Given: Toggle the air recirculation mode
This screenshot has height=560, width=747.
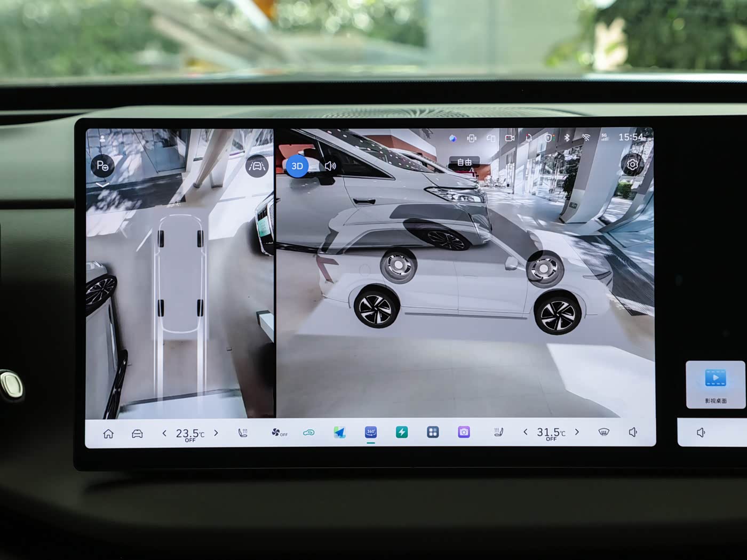Looking at the screenshot, I should pyautogui.click(x=308, y=433).
